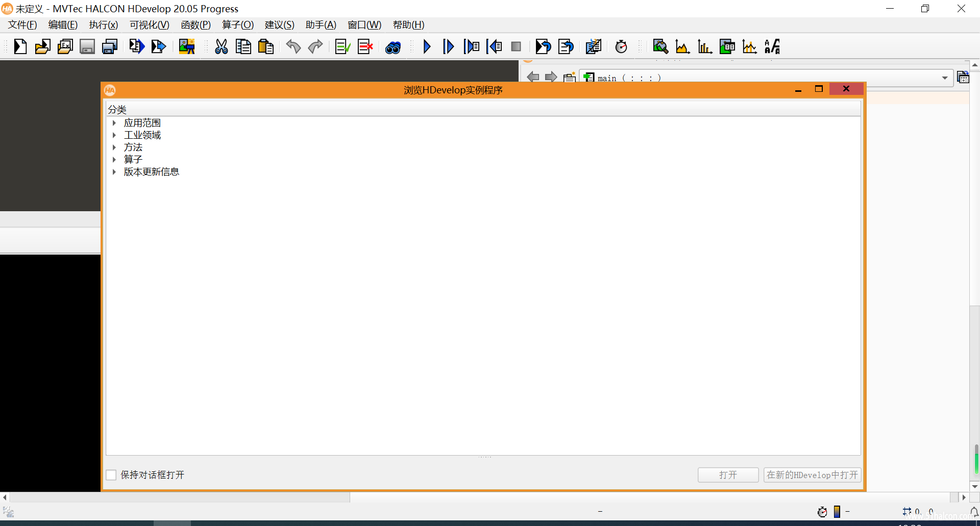This screenshot has height=526, width=980.
Task: Open the 建议(S) menu
Action: pyautogui.click(x=279, y=25)
